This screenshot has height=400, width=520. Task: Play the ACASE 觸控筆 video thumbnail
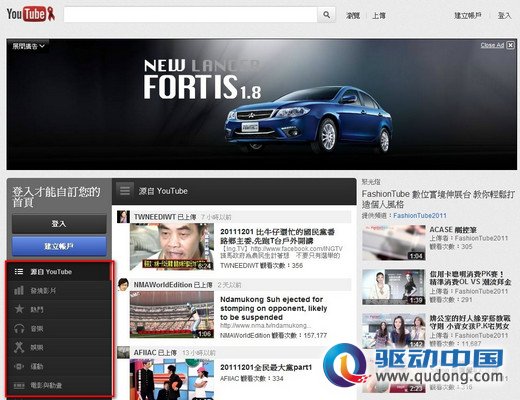394,243
